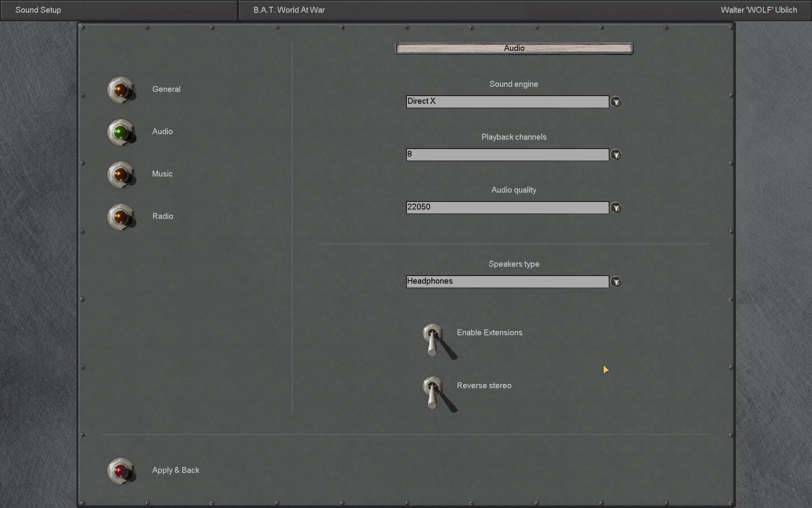Click the amber lamp beside General
Viewport: 812px width, 508px height.
point(121,90)
